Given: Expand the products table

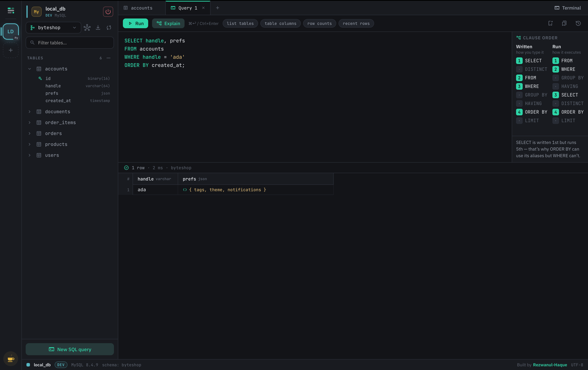Looking at the screenshot, I should pyautogui.click(x=30, y=144).
